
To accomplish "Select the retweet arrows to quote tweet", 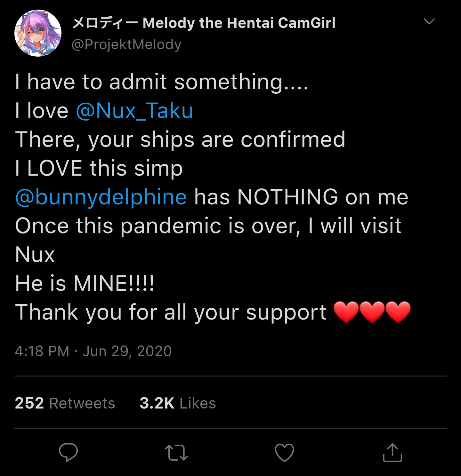I will click(176, 452).
